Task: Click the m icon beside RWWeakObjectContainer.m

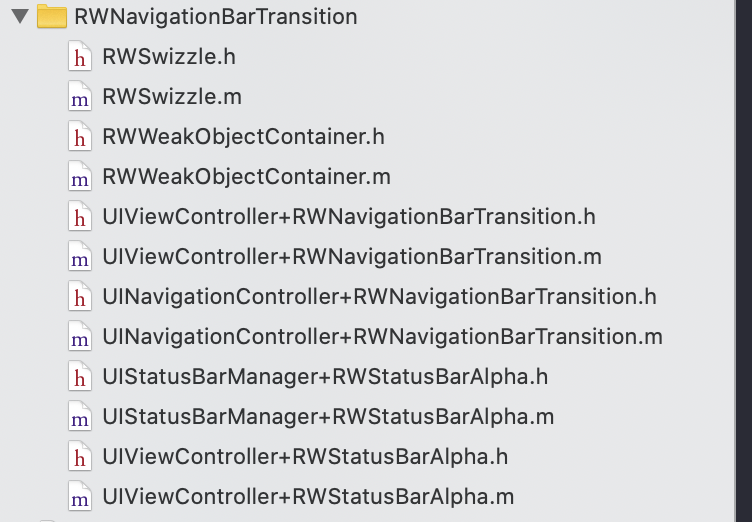Action: coord(78,177)
